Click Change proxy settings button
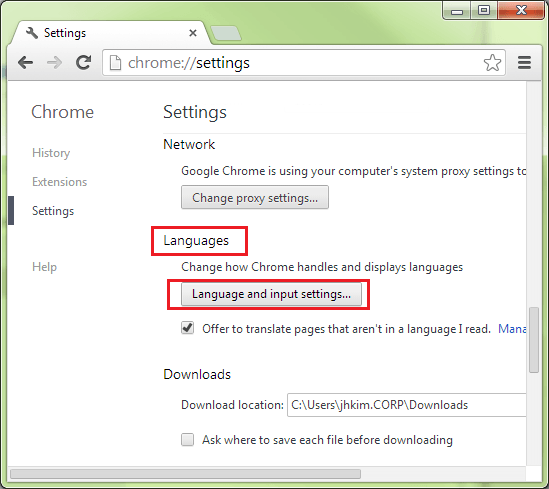 [255, 197]
